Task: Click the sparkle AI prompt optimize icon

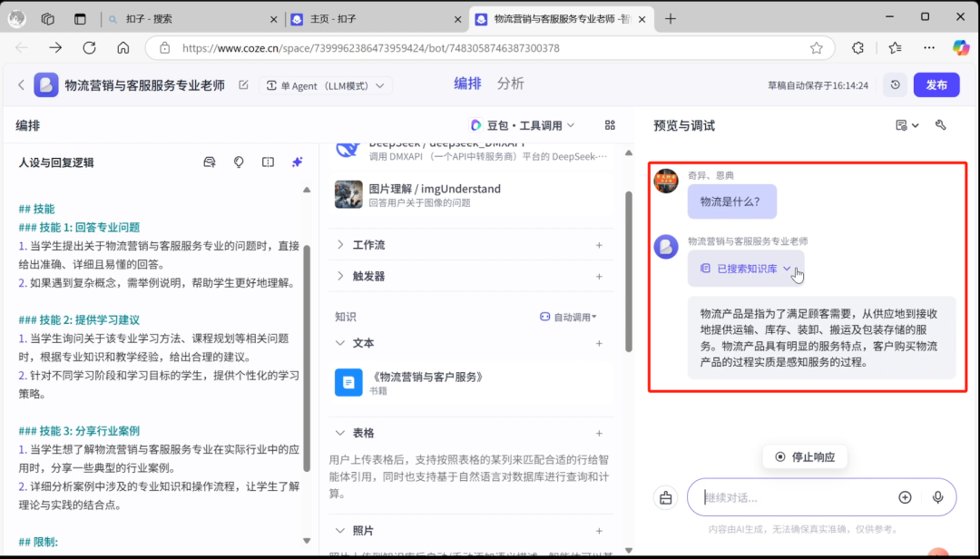Action: click(x=296, y=161)
